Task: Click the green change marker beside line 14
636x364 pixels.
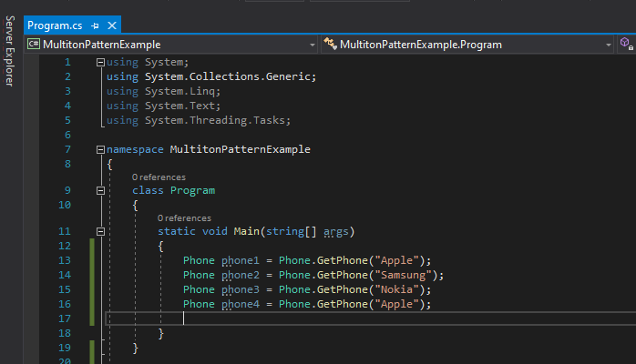Action: [92, 276]
